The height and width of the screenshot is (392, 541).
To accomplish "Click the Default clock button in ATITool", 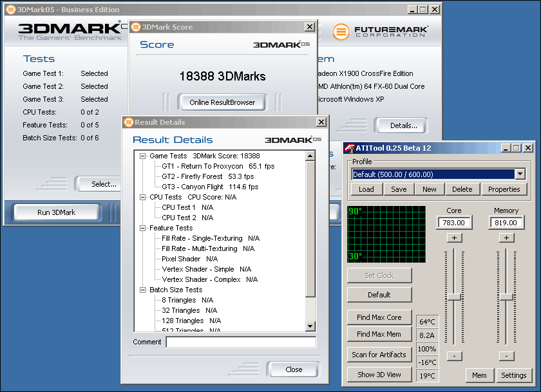I will tap(379, 295).
